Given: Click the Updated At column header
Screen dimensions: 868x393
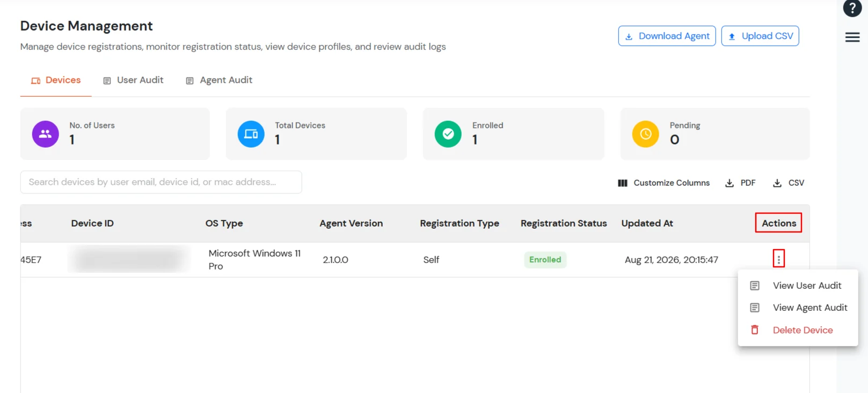Looking at the screenshot, I should (x=647, y=223).
